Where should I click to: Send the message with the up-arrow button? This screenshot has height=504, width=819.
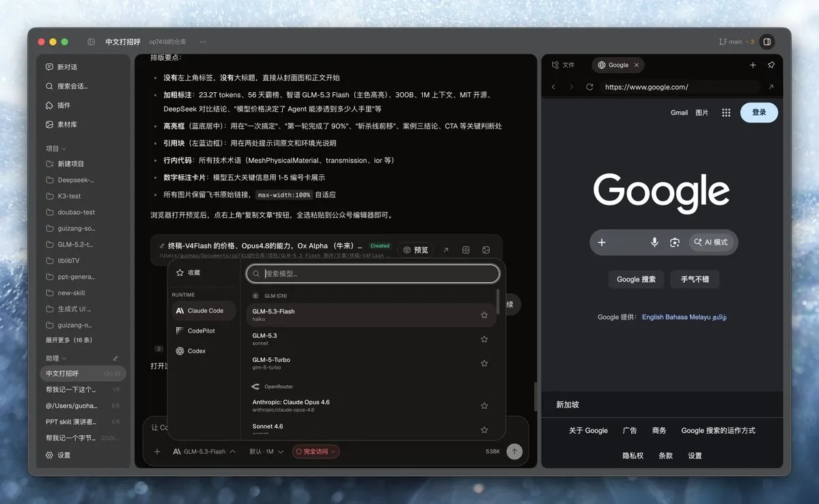pos(514,452)
